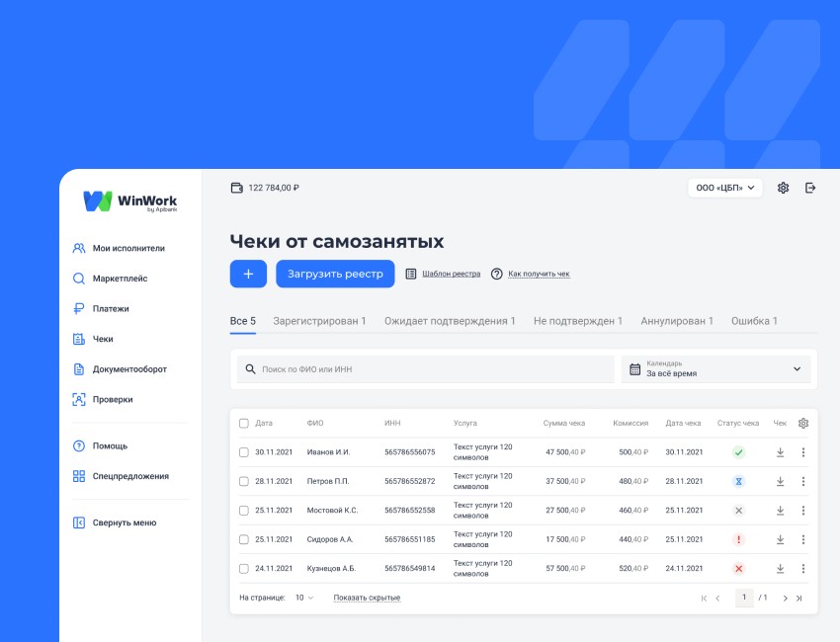The width and height of the screenshot is (840, 642).
Task: Expand the За всё время calendar filter
Action: 716,368
